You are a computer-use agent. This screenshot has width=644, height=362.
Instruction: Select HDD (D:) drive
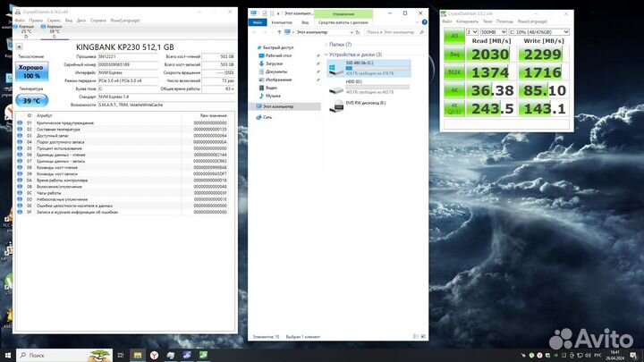(x=369, y=87)
